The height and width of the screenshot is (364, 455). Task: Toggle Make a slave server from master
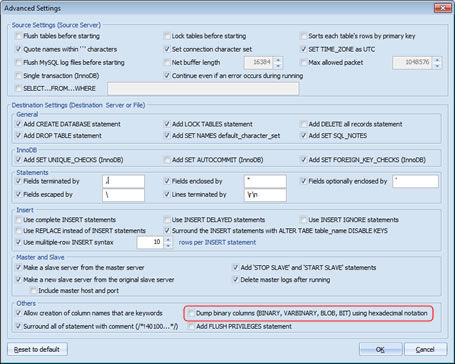coord(19,268)
